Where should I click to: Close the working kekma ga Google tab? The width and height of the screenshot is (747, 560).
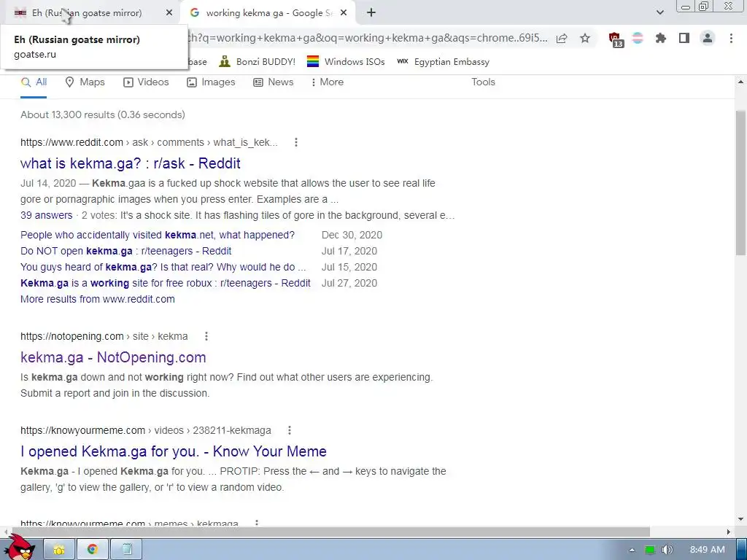344,13
